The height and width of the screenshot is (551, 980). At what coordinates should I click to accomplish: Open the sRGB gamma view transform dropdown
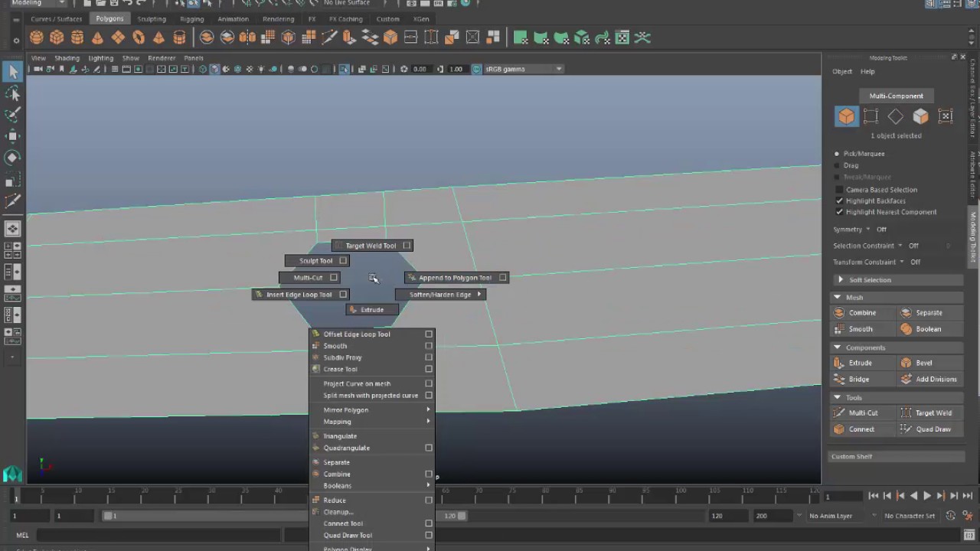pos(524,69)
